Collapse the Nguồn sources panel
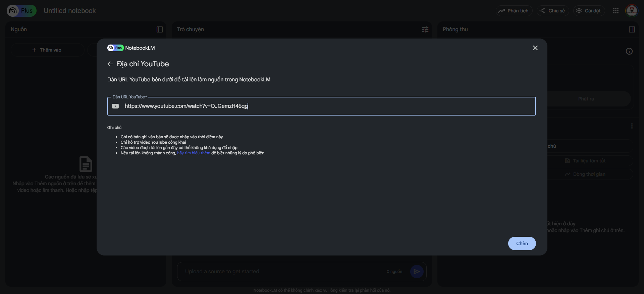Screen dimensions: 644x294 tap(160, 29)
